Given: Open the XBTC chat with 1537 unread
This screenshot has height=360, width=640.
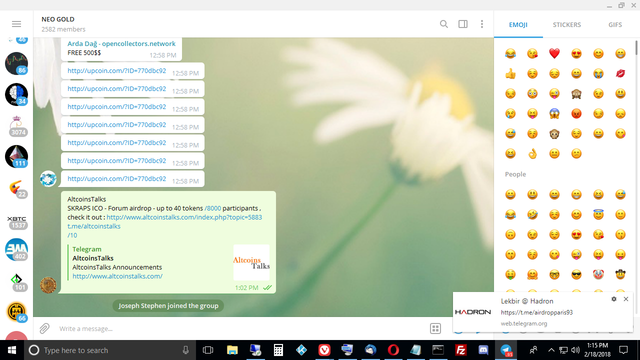Looking at the screenshot, I should pyautogui.click(x=16, y=221).
